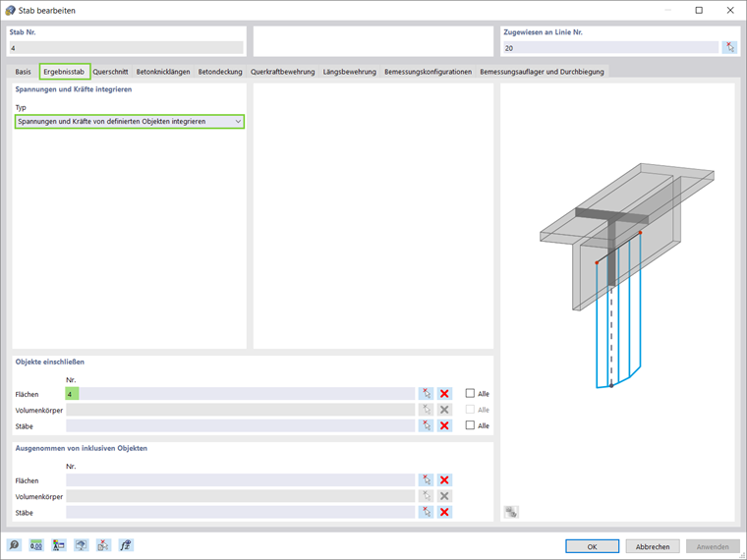Click the fourth bottom toolbar view icon

(x=81, y=545)
